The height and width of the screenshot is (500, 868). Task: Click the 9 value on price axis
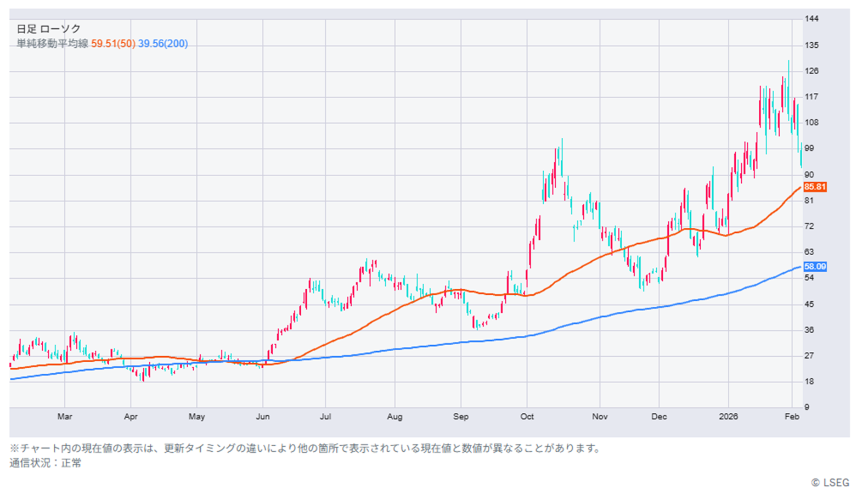point(807,407)
